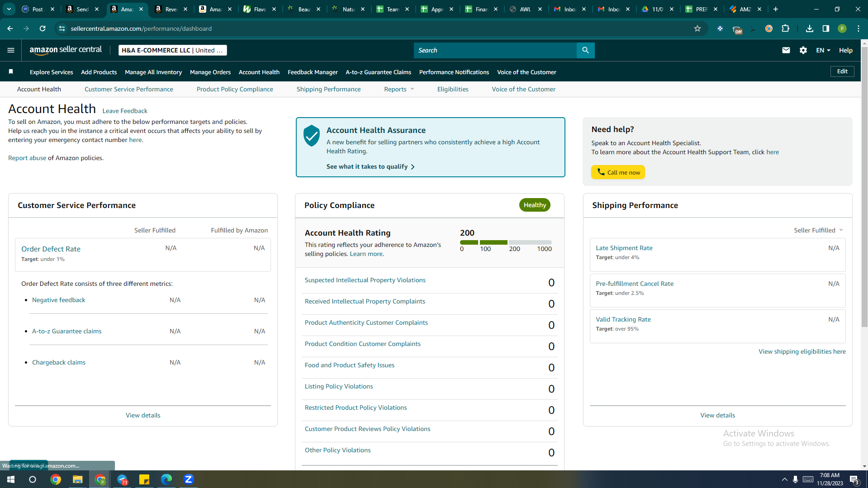Open Zoom from the taskbar
The height and width of the screenshot is (488, 868).
[189, 479]
